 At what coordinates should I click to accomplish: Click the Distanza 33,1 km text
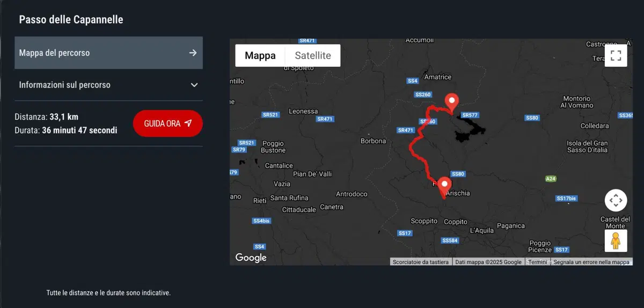pos(47,116)
